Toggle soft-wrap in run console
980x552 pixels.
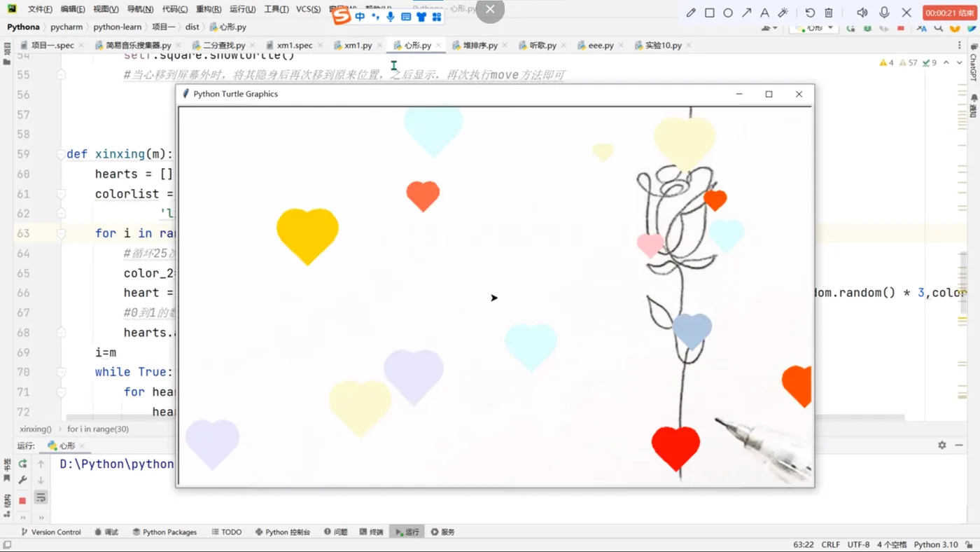[41, 497]
